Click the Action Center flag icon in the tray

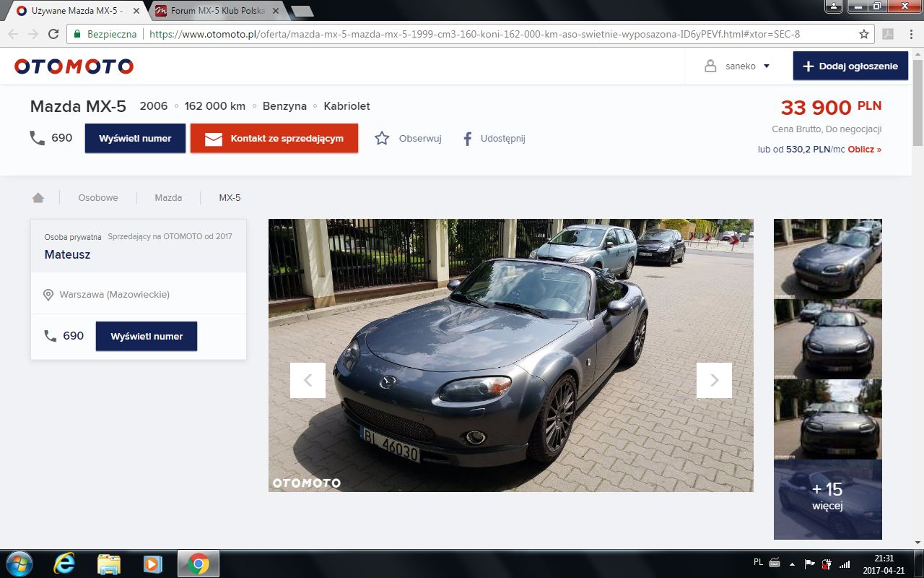(810, 564)
